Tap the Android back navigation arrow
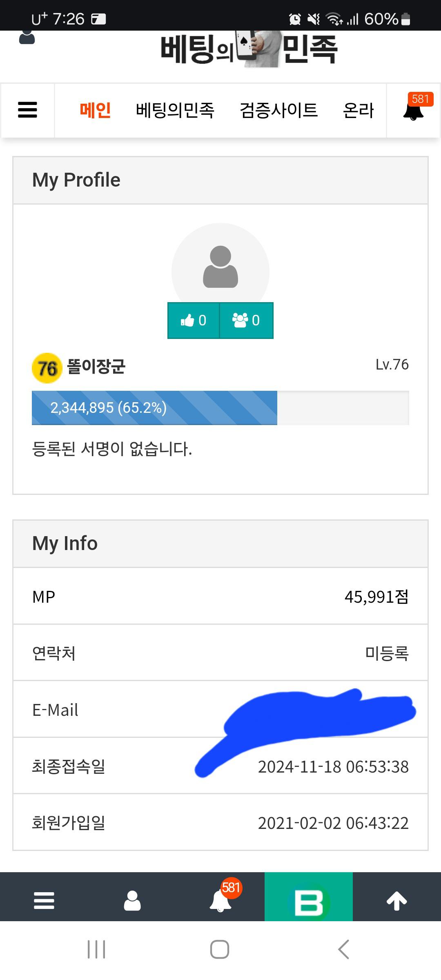 344,949
